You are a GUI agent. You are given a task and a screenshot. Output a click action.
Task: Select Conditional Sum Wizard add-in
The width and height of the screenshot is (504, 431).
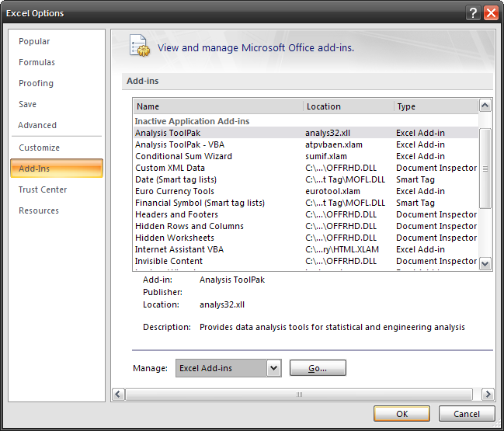[306, 156]
